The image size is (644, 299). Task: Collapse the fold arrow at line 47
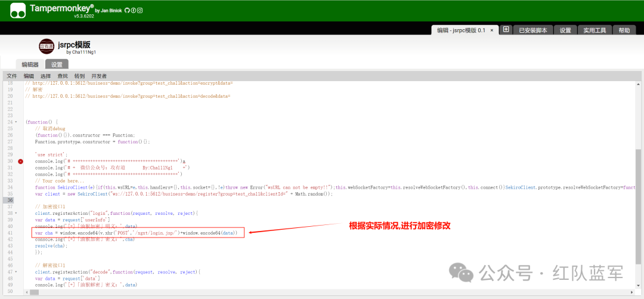[x=16, y=272]
